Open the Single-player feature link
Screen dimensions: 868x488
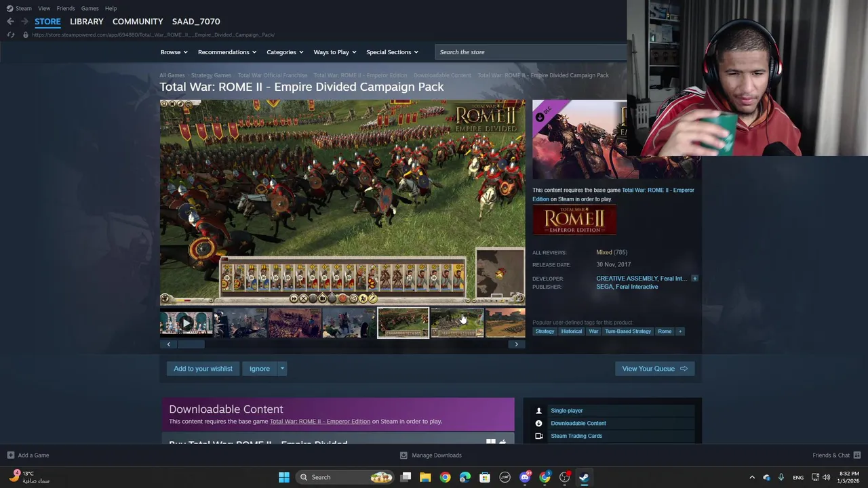[x=567, y=411]
